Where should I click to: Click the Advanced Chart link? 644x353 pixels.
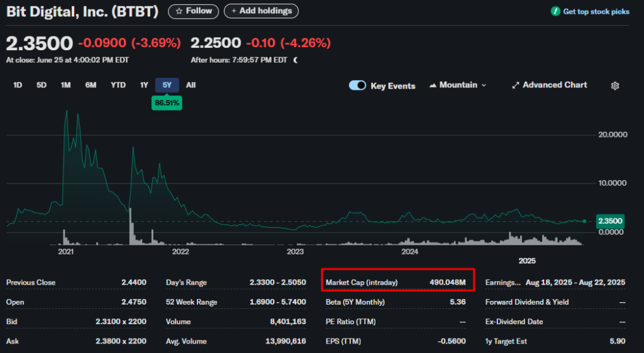(555, 85)
